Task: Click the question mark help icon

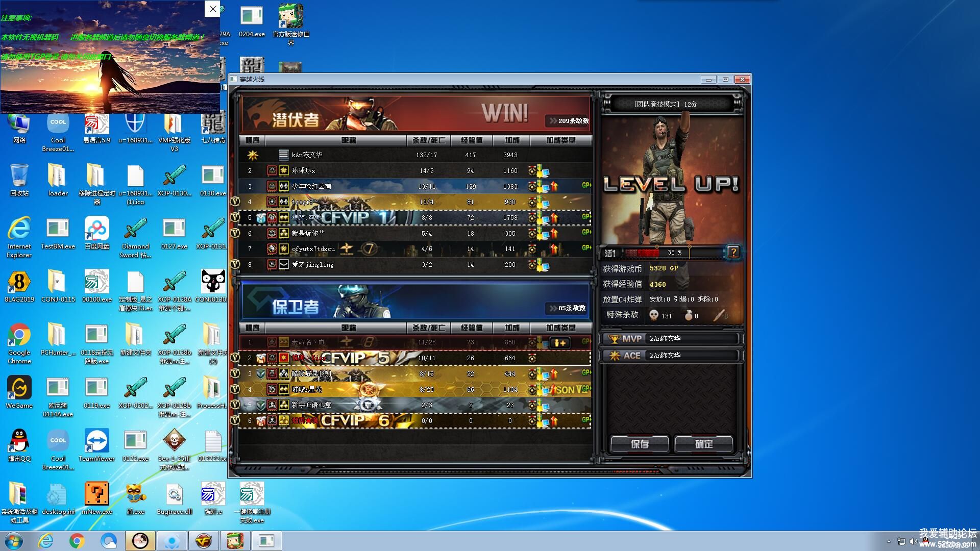Action: 733,252
